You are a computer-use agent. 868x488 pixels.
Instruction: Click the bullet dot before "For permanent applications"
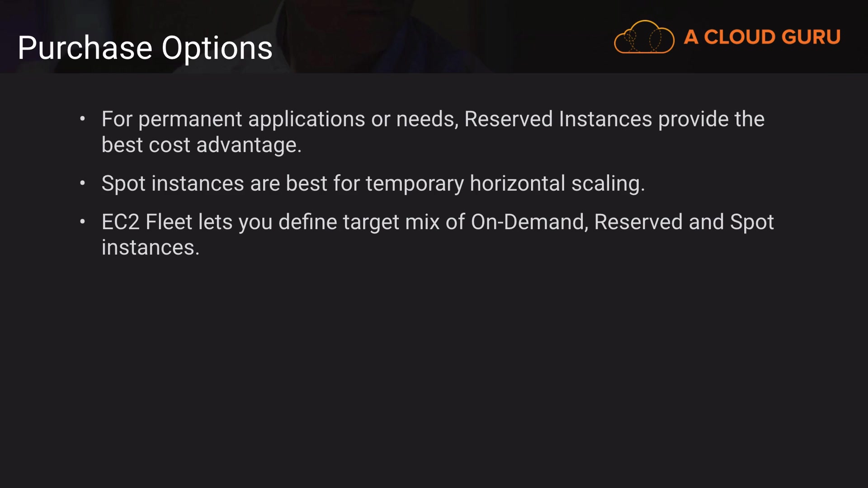(x=82, y=119)
